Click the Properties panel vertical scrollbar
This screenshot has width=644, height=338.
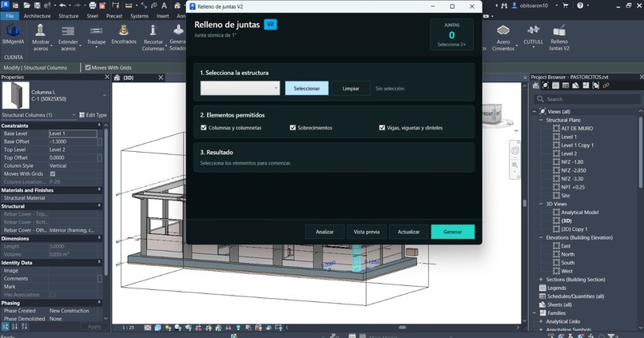coord(106,201)
